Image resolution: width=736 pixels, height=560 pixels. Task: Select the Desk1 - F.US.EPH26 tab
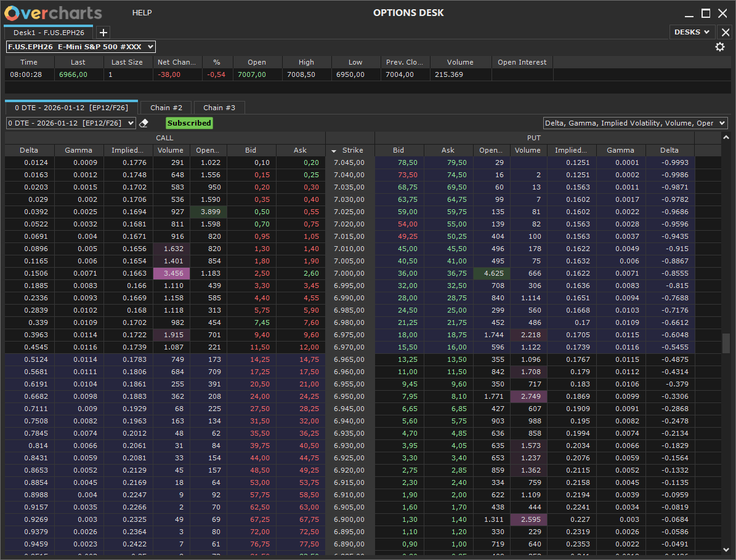[49, 33]
